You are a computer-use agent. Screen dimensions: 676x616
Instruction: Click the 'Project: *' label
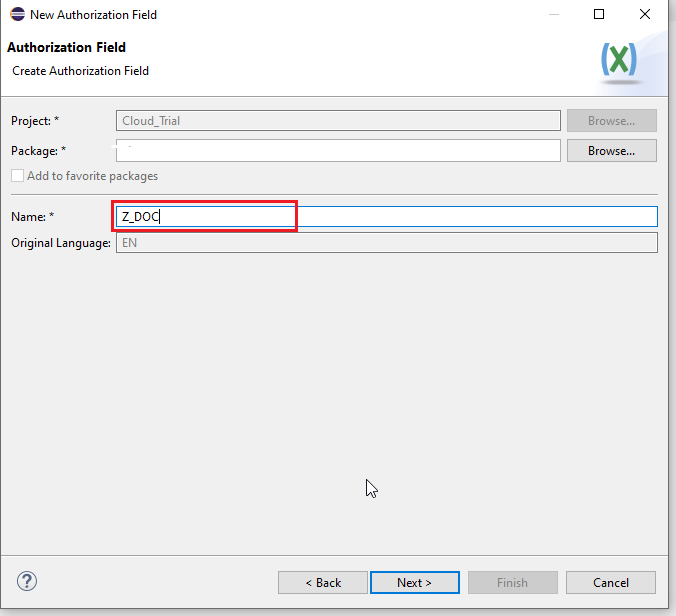pyautogui.click(x=35, y=121)
